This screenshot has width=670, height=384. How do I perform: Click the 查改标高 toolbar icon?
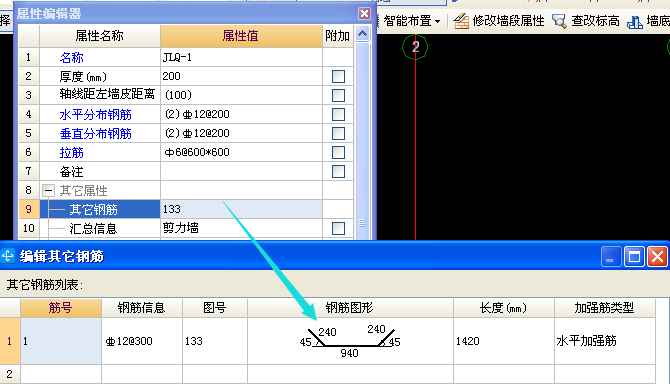(559, 21)
